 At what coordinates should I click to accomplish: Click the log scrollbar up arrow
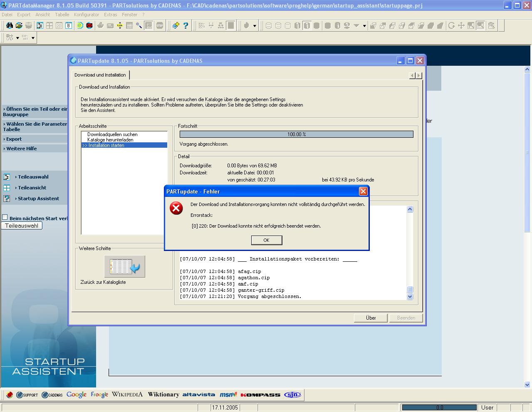click(410, 209)
